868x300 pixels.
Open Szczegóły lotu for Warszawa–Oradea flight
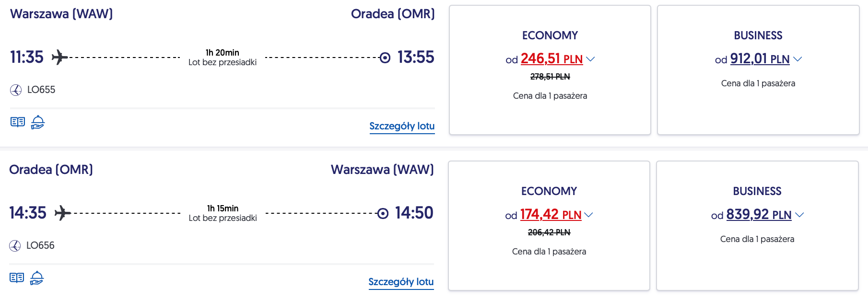[x=402, y=126]
